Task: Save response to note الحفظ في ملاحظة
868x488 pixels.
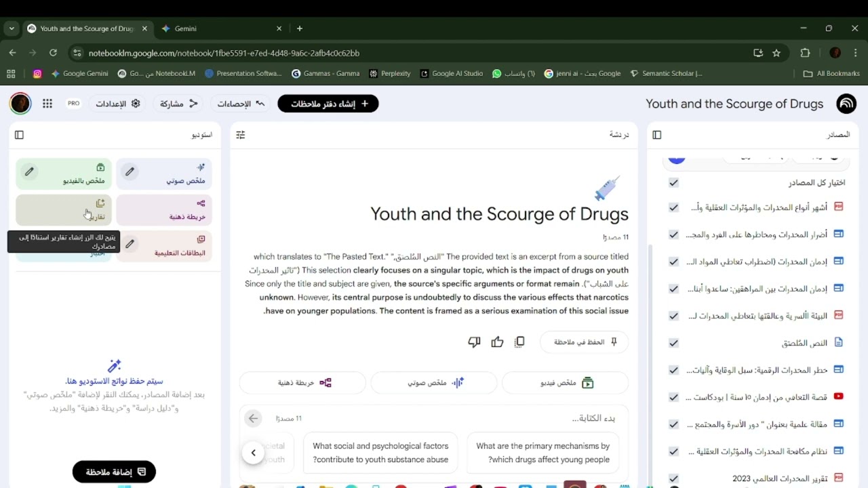Action: (585, 342)
